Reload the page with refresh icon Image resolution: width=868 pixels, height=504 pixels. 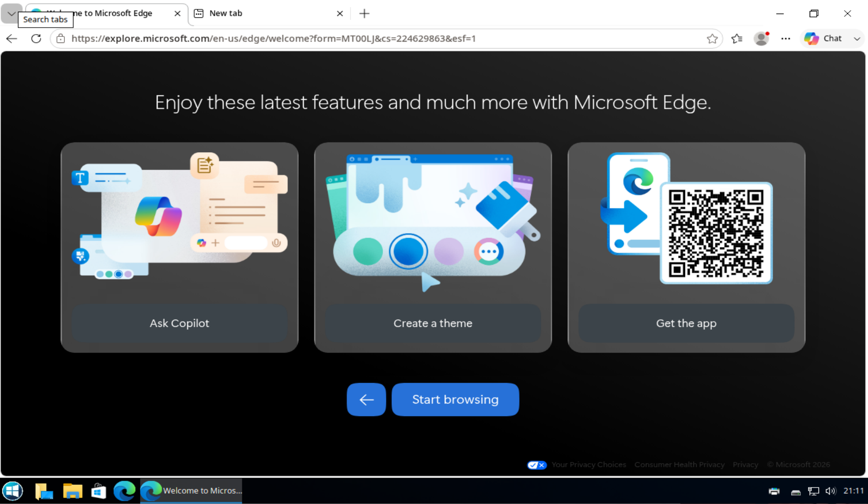(x=36, y=39)
